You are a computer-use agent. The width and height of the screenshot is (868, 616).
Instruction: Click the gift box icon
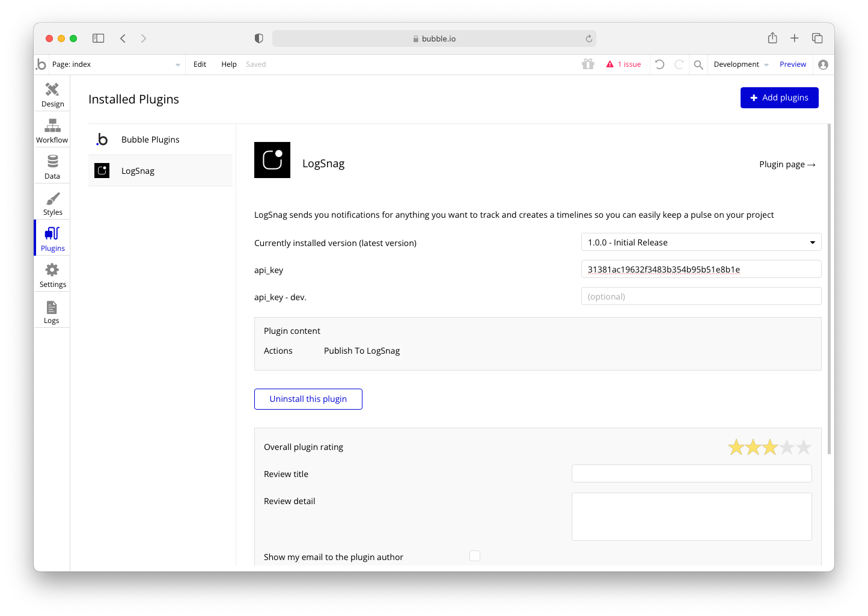pyautogui.click(x=588, y=64)
